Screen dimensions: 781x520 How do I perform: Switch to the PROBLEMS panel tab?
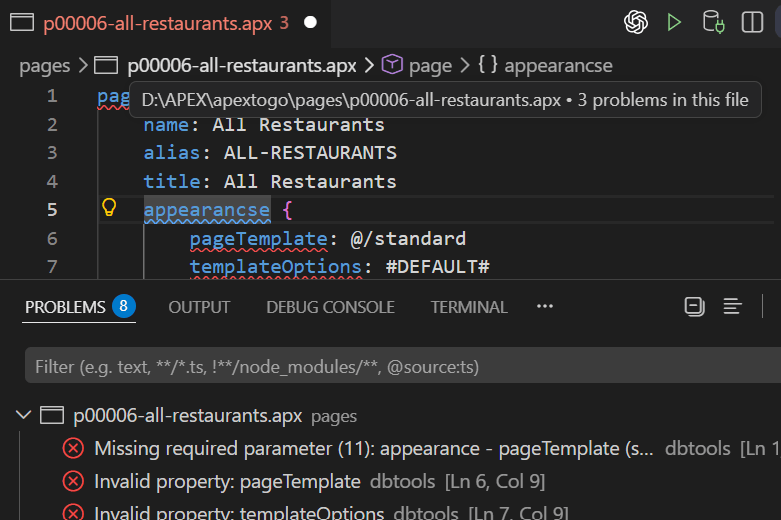(x=65, y=307)
